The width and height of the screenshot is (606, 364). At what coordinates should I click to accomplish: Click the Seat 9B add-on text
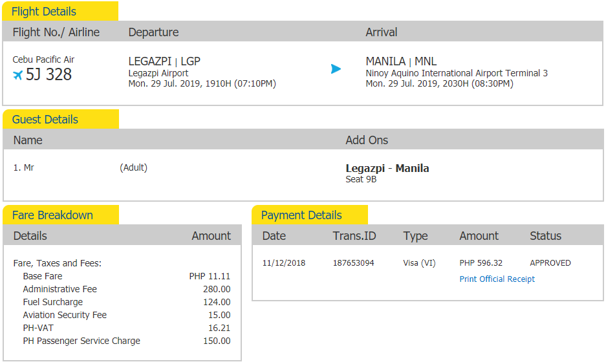pos(361,179)
